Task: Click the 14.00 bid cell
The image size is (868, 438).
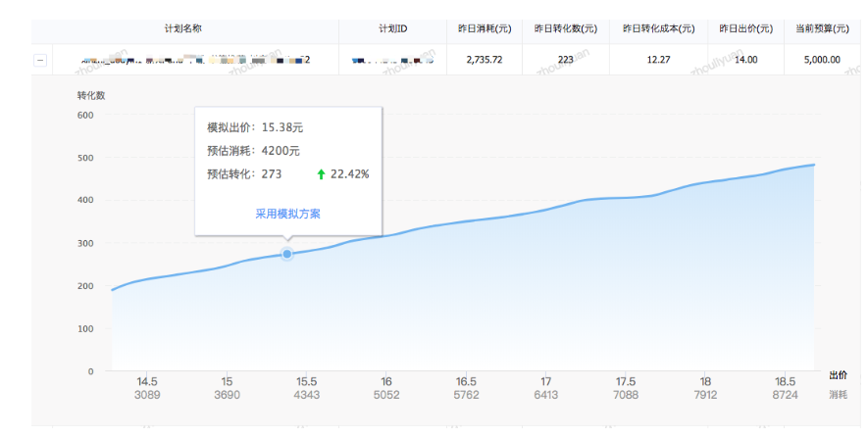Action: pyautogui.click(x=746, y=60)
